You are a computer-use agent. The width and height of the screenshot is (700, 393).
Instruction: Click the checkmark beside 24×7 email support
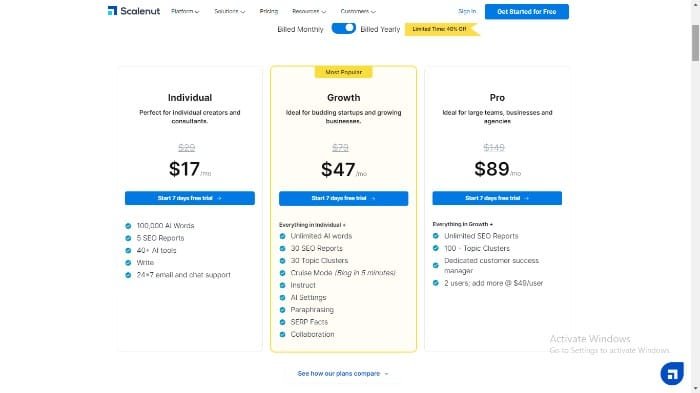(x=129, y=275)
